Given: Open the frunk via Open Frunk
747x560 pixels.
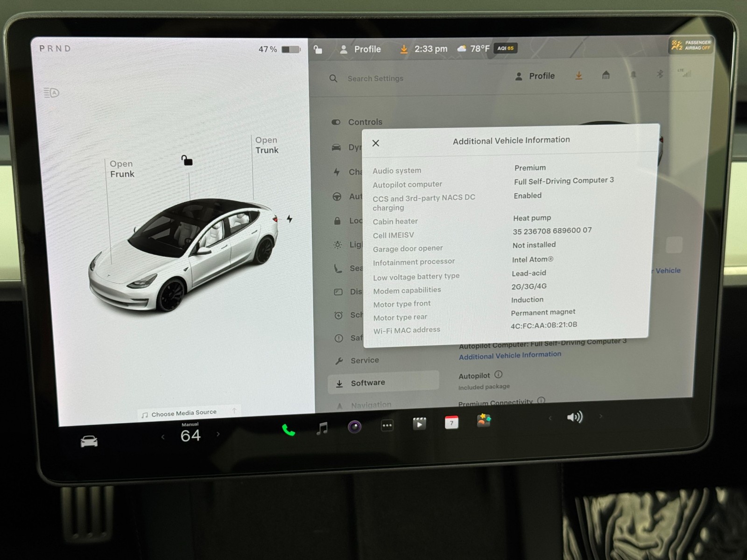Looking at the screenshot, I should tap(122, 169).
